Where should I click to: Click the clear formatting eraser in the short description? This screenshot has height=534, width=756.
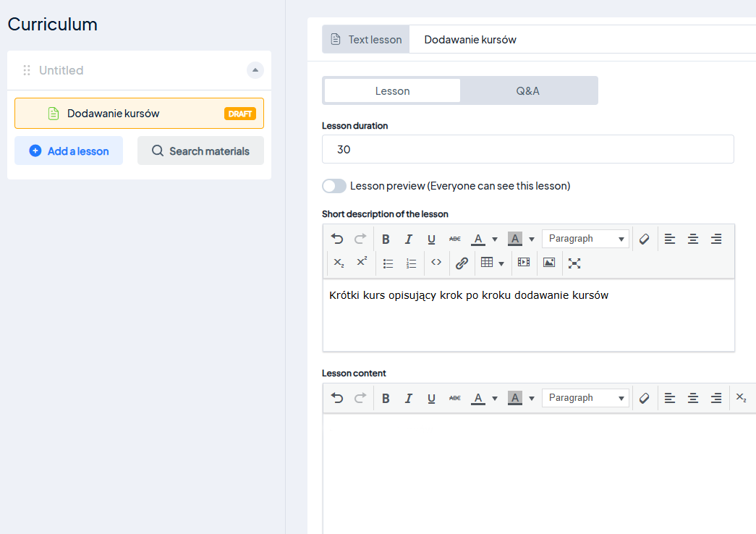coord(644,239)
